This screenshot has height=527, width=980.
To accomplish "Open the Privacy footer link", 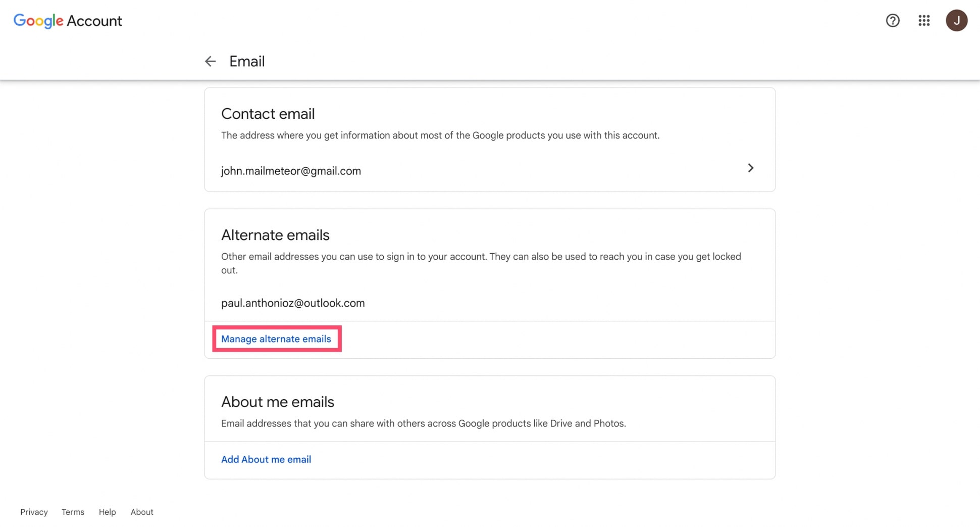I will 34,512.
